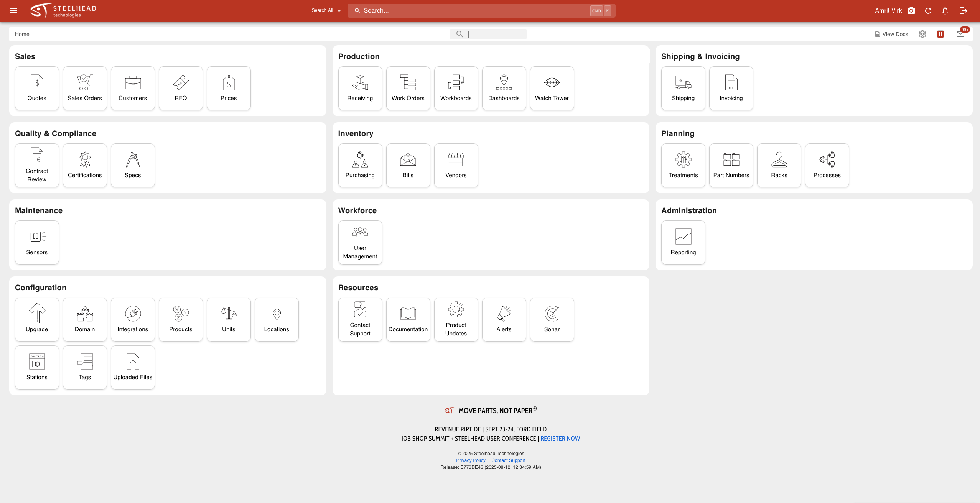
Task: Open the Contact Support tile
Action: (x=360, y=319)
